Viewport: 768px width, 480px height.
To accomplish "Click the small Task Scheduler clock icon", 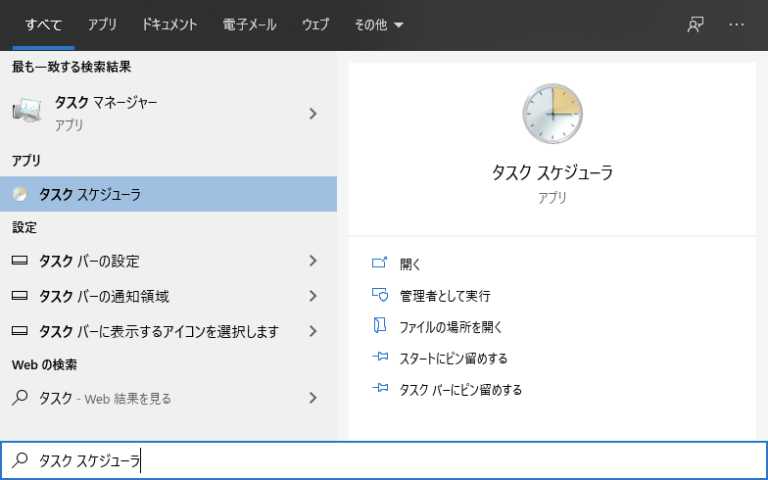I will (20, 194).
